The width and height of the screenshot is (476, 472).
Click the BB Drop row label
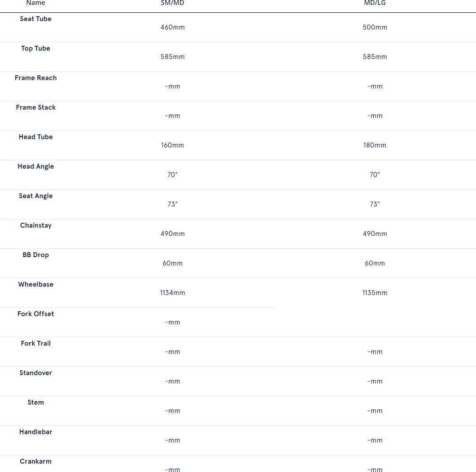pos(36,255)
